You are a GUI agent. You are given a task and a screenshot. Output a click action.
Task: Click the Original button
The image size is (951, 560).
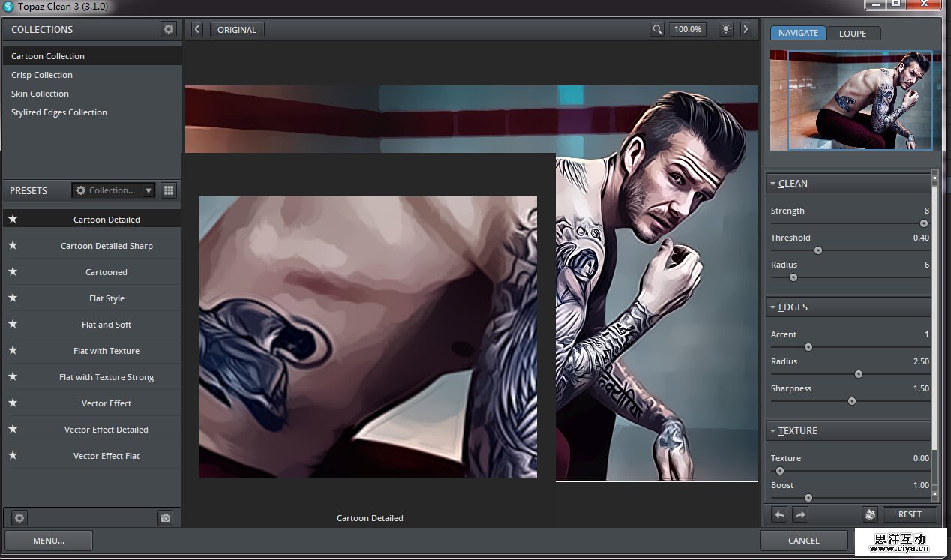pyautogui.click(x=237, y=29)
